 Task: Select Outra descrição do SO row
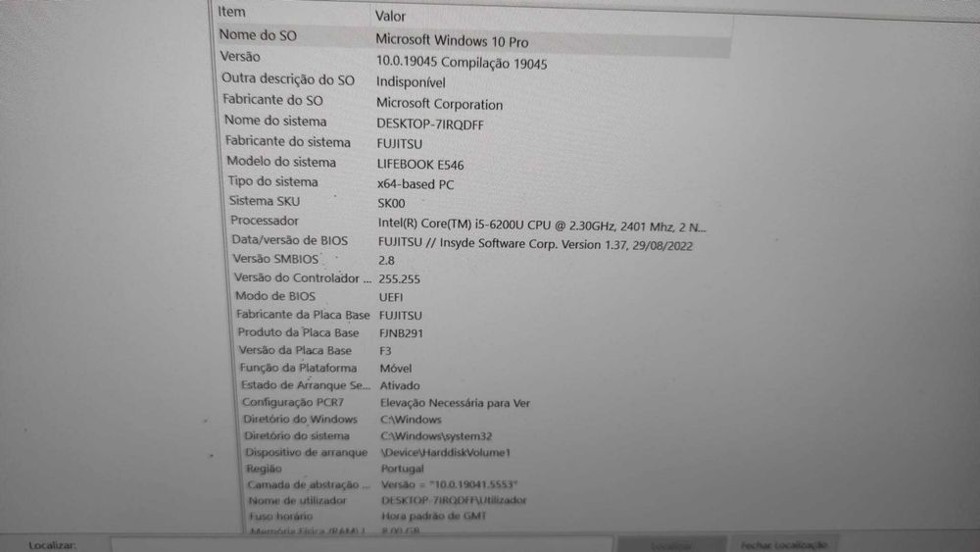[x=287, y=79]
